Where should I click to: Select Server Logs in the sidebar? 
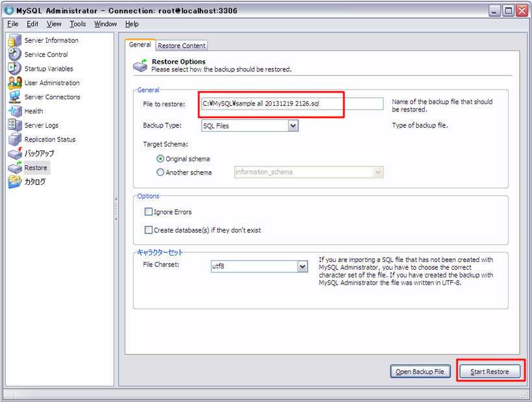pos(42,125)
